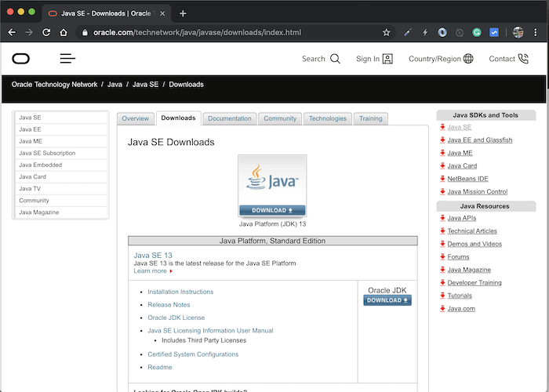Open the Technical Articles link

pos(472,231)
